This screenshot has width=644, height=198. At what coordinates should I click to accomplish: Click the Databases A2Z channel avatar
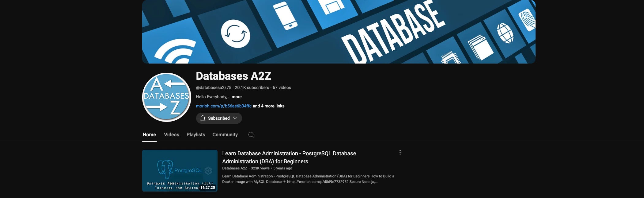[x=167, y=97]
